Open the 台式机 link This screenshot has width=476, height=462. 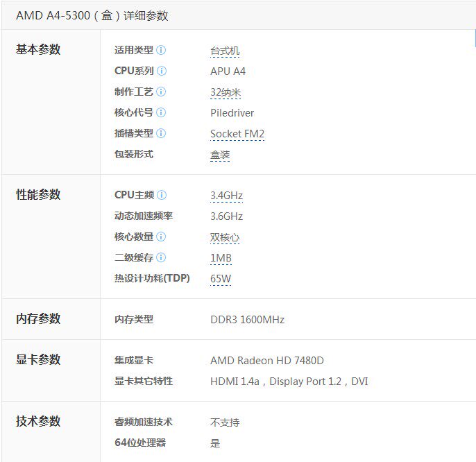[225, 51]
